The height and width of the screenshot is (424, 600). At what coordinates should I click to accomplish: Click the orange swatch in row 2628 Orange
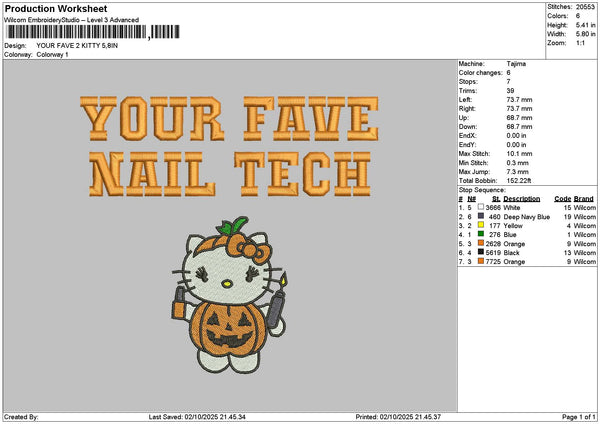coord(481,243)
